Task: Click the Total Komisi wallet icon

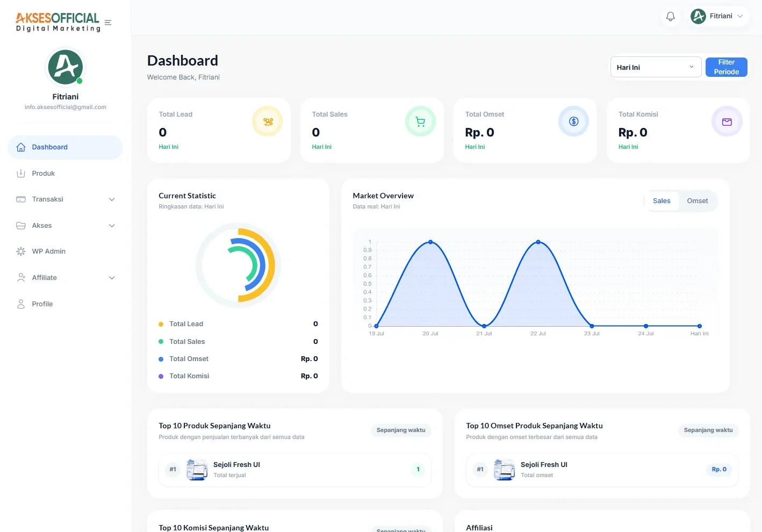Action: [x=727, y=121]
